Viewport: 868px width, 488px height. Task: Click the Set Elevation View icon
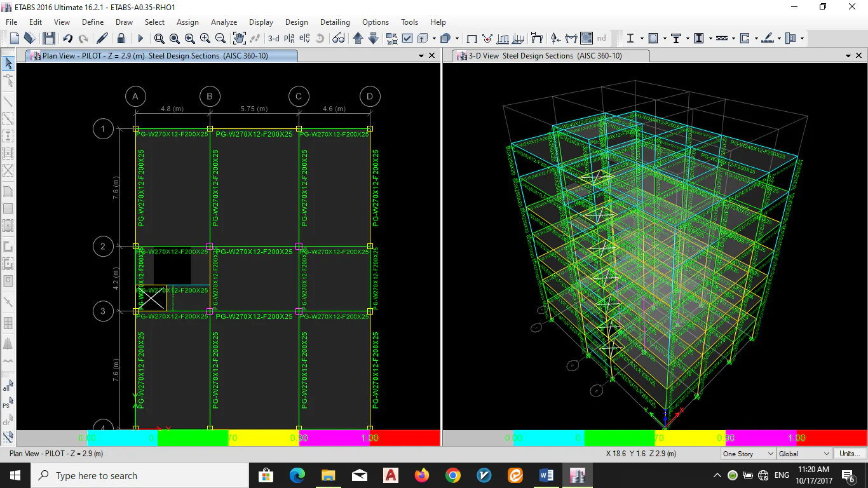click(x=304, y=38)
